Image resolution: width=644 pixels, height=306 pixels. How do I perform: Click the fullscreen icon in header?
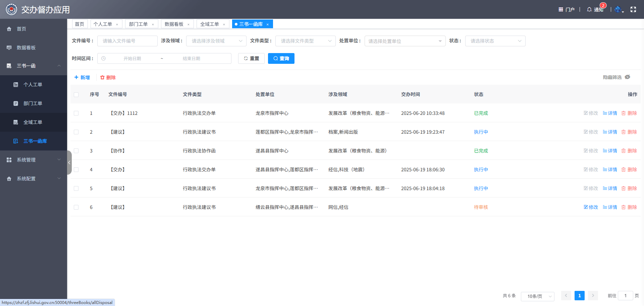coord(633,9)
